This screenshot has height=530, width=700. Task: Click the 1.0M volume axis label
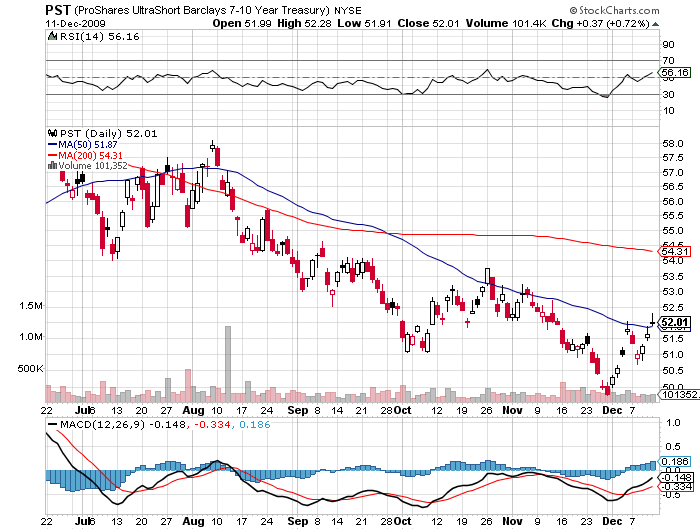pyautogui.click(x=31, y=337)
